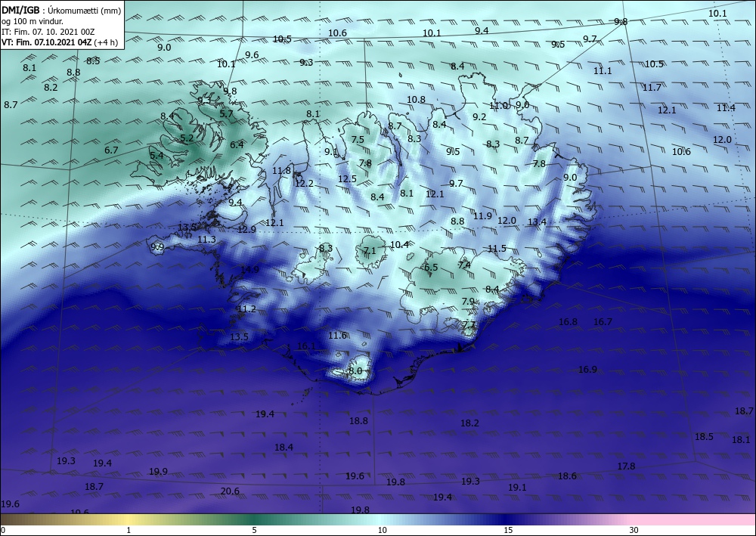Viewport: 756px width, 536px height.
Task: Click the map value 9.1
Action: (331, 152)
